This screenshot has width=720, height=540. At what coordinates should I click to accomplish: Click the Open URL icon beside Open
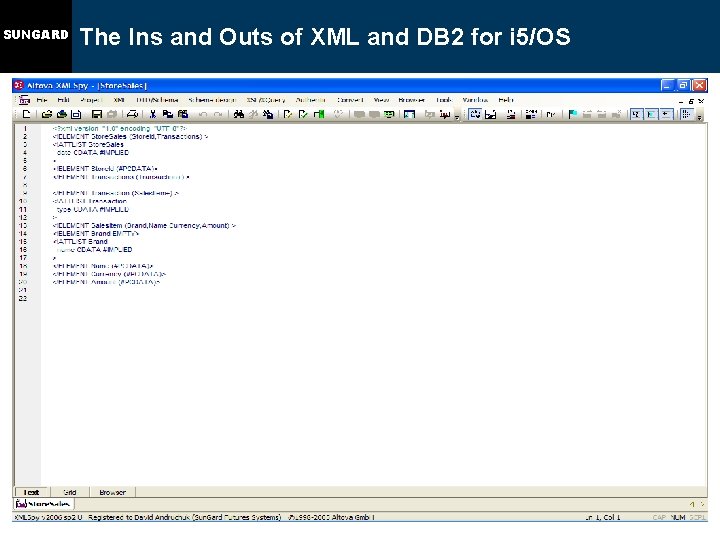coord(62,114)
